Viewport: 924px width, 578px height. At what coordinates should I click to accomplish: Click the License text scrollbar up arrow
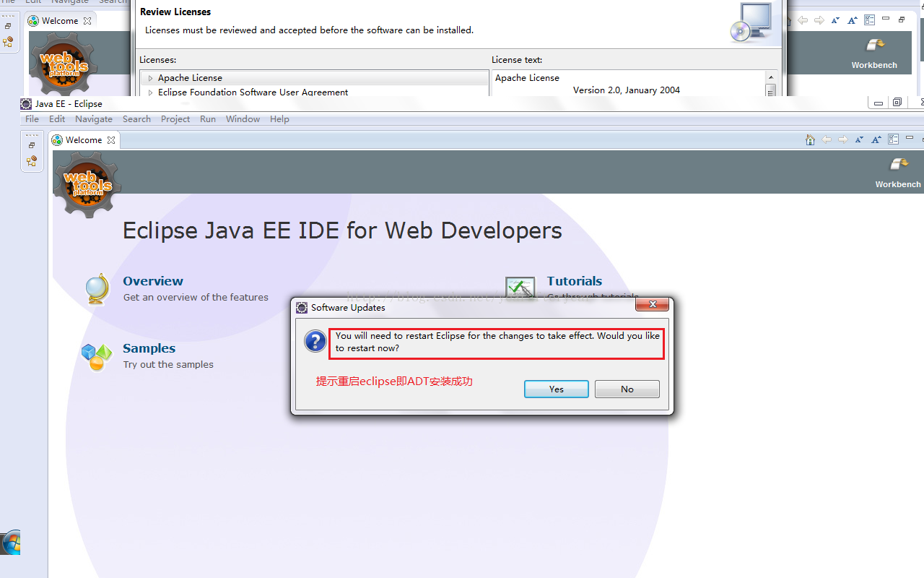coord(771,77)
